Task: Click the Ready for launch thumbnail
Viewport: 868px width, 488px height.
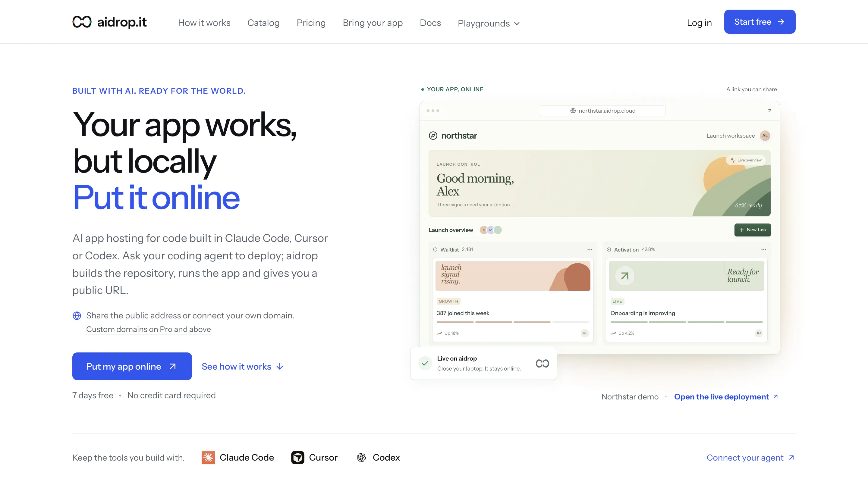Action: 686,276
